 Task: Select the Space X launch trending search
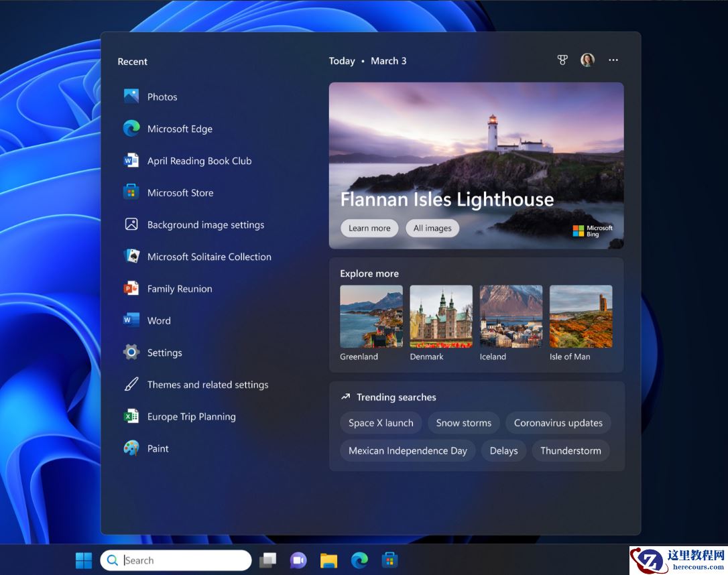[x=381, y=423]
